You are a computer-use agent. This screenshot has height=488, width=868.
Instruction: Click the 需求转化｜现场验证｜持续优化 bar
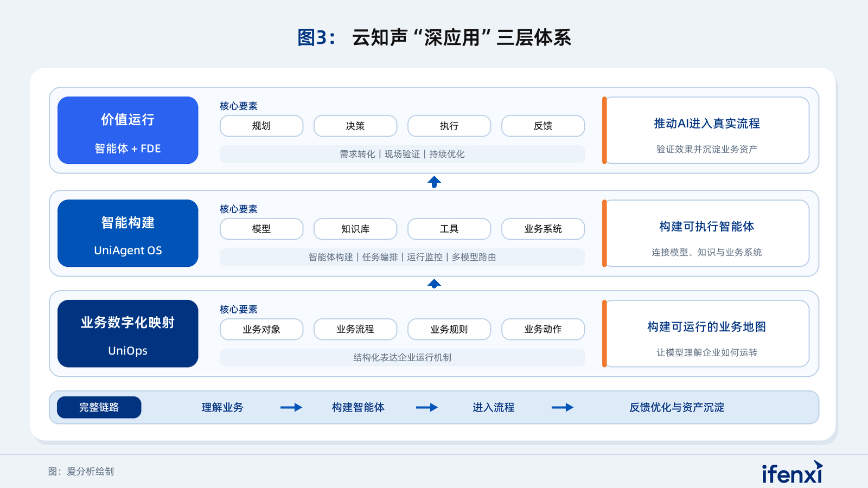coord(402,154)
